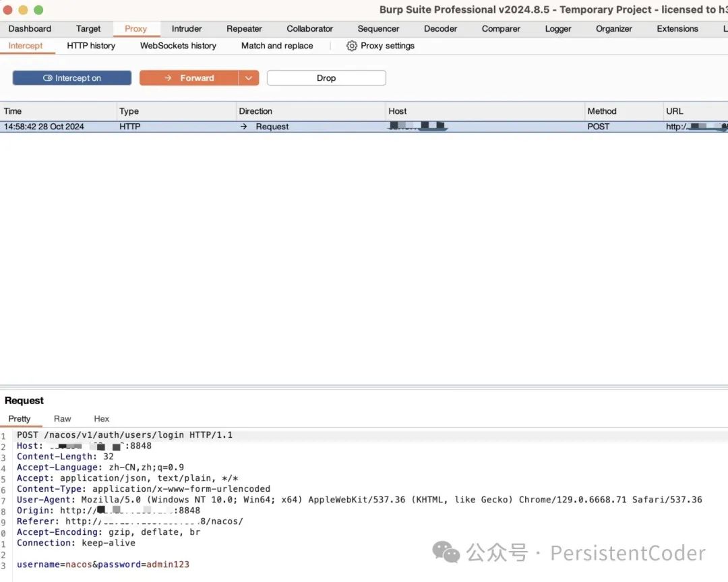Switch request view to Pretty
Screen dimensions: 728x582
[x=20, y=418]
